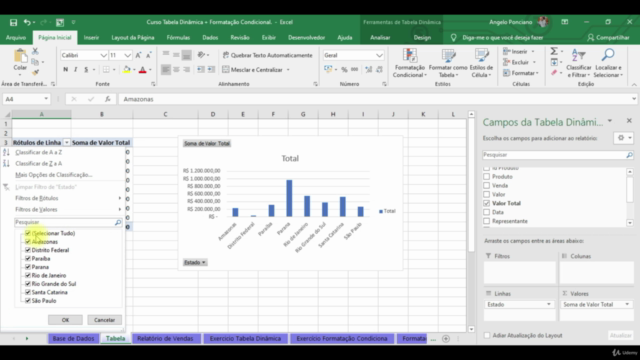The width and height of the screenshot is (640, 360).
Task: Open the font size dropdown
Action: [128, 55]
